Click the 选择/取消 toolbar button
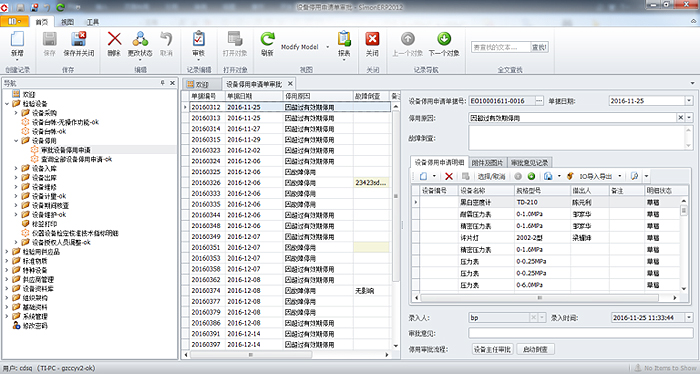 (491, 176)
